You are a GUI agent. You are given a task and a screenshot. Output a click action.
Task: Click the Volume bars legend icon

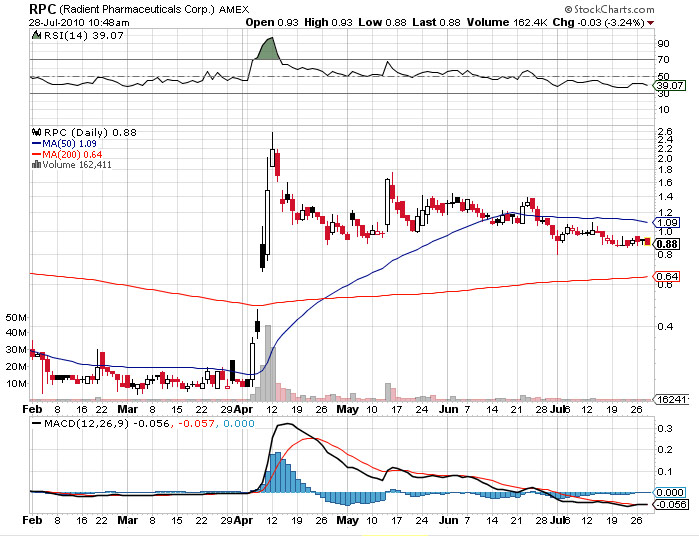coord(37,165)
